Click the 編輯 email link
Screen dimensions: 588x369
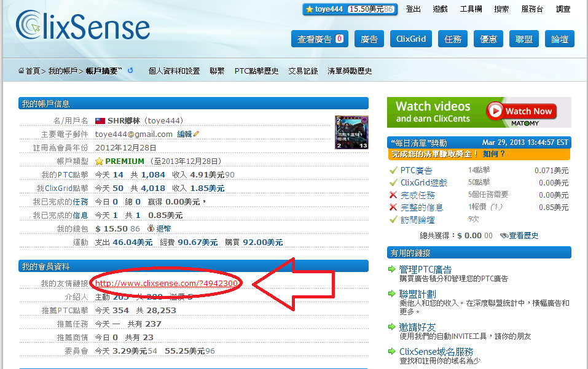click(x=184, y=134)
